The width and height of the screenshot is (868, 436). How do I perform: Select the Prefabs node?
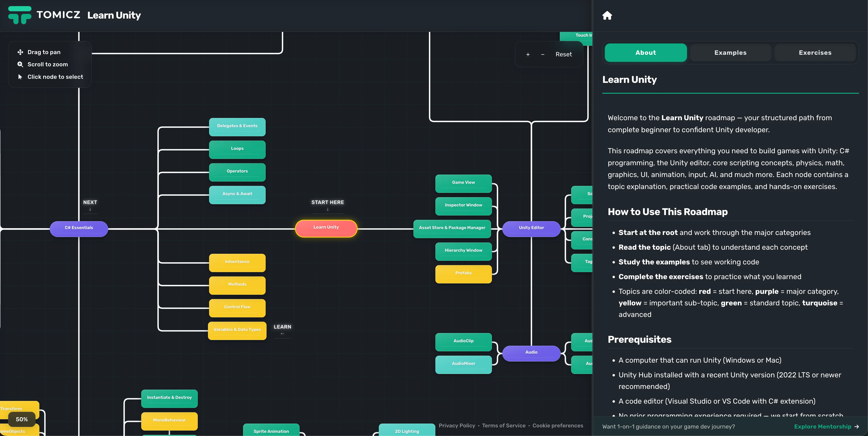pos(463,274)
